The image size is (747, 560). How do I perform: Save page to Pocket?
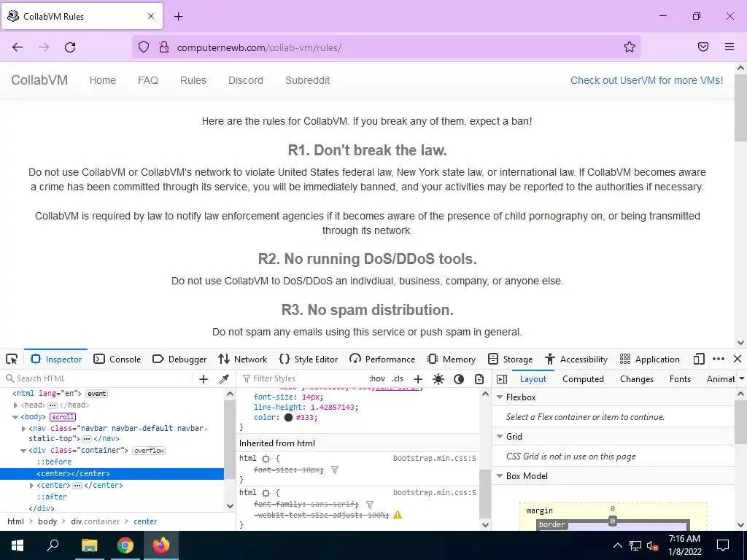coord(703,47)
